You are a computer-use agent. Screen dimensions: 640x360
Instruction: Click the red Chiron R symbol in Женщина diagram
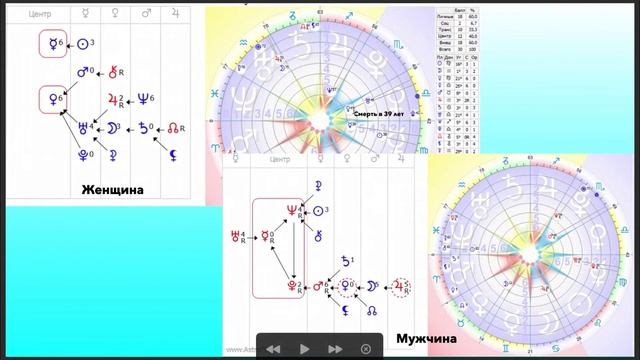[116, 73]
